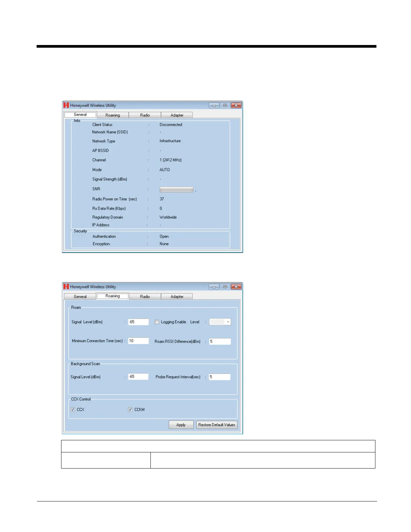Click the AUTO mode value
Screen dimensions: 411x532
165,170
